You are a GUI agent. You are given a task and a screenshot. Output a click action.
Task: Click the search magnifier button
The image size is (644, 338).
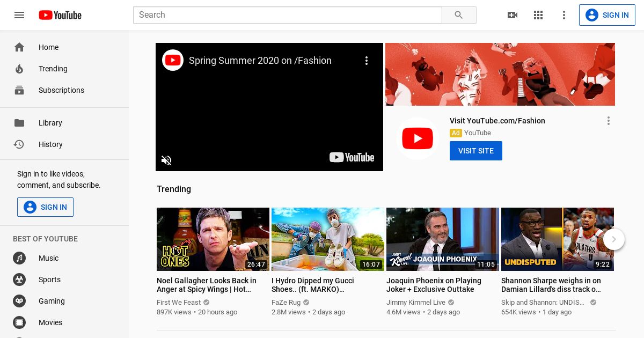[x=459, y=15]
